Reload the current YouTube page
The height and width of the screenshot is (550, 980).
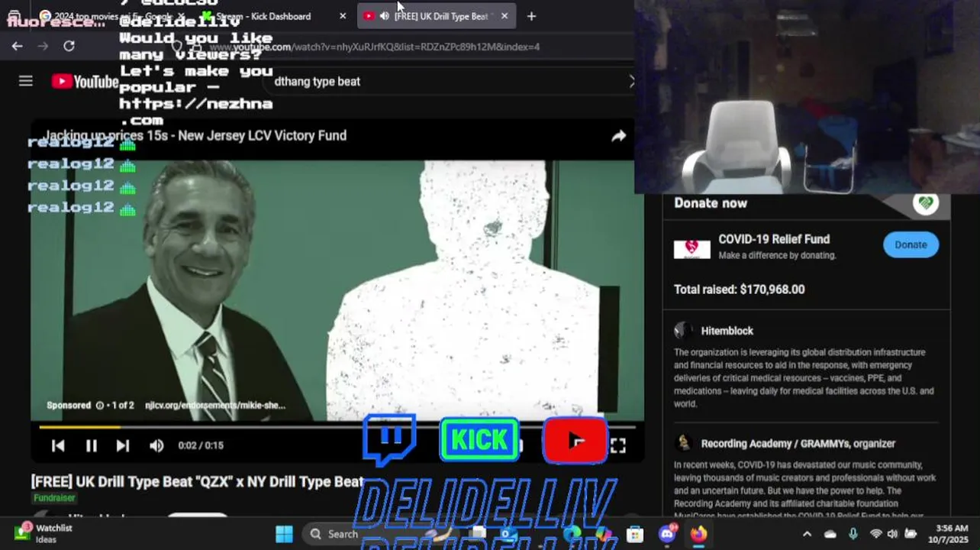tap(69, 46)
